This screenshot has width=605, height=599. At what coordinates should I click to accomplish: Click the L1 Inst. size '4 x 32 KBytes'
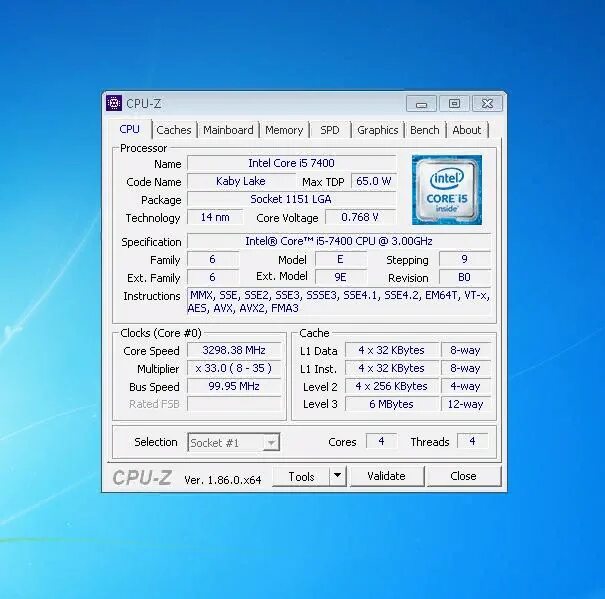(392, 368)
